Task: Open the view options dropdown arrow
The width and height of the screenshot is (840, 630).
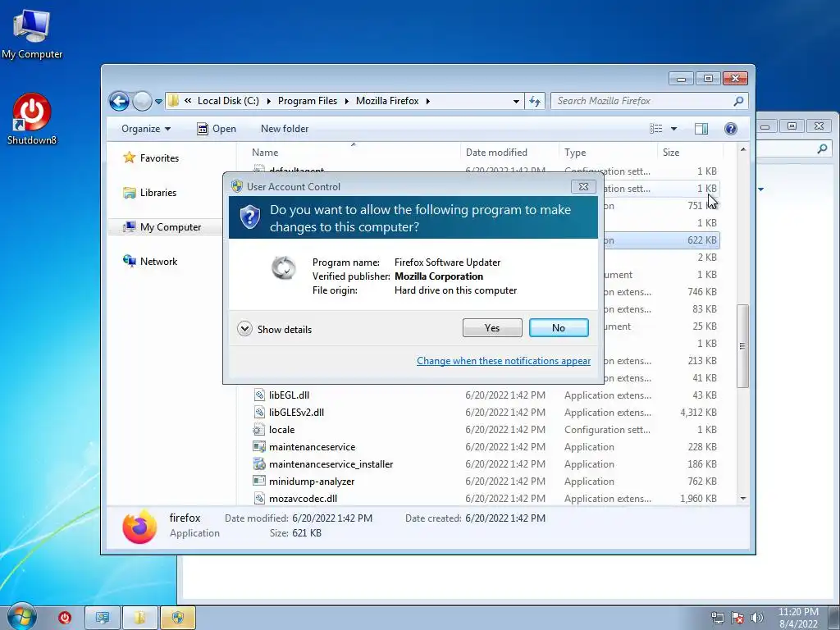Action: (674, 129)
